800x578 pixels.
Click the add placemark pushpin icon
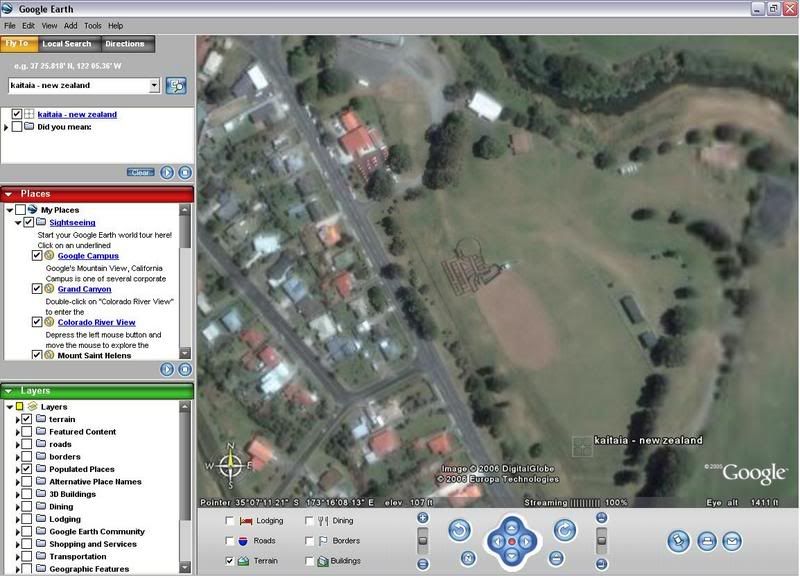pyautogui.click(x=679, y=541)
